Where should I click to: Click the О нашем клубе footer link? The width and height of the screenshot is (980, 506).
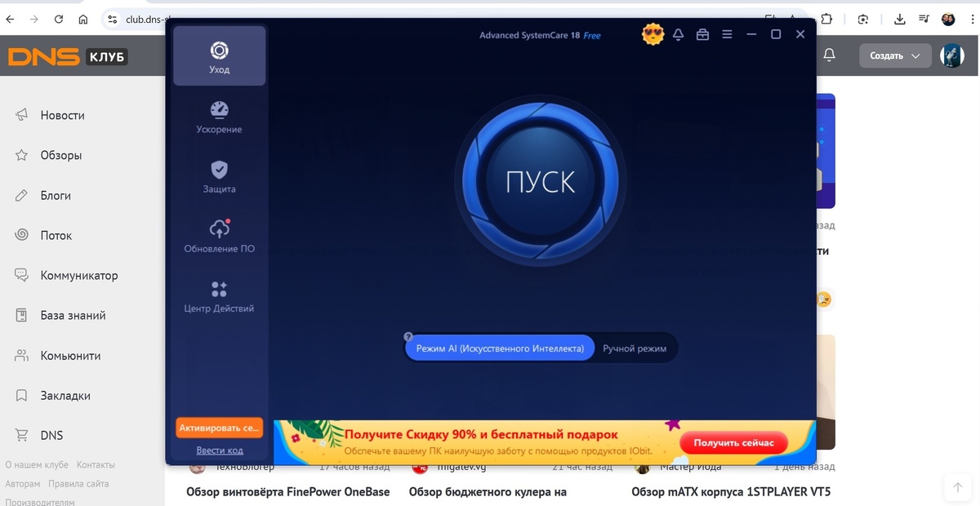pyautogui.click(x=37, y=464)
